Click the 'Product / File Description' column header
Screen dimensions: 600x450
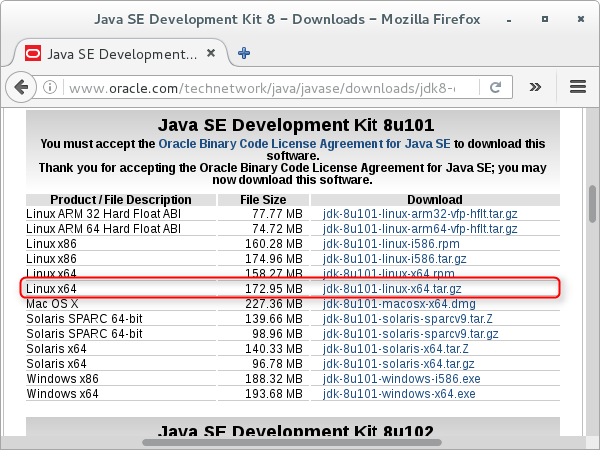pos(121,200)
